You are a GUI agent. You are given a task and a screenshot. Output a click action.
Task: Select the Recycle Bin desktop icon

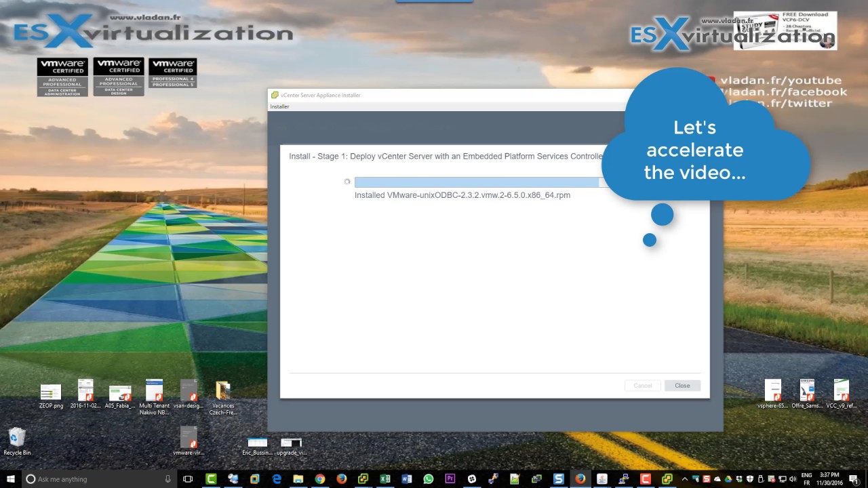click(x=17, y=441)
